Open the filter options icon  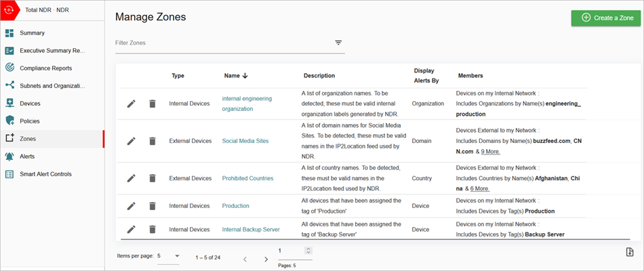coord(338,43)
